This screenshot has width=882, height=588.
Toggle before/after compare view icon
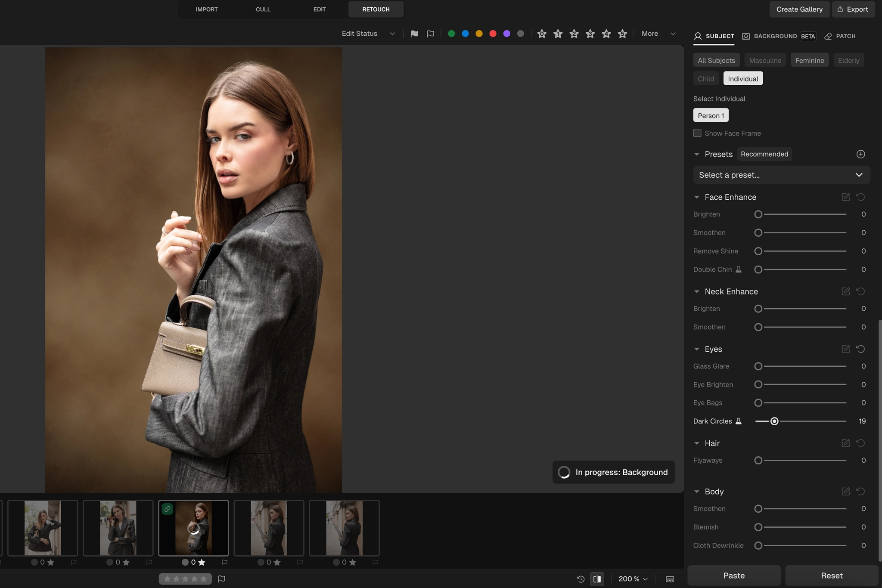coord(597,579)
